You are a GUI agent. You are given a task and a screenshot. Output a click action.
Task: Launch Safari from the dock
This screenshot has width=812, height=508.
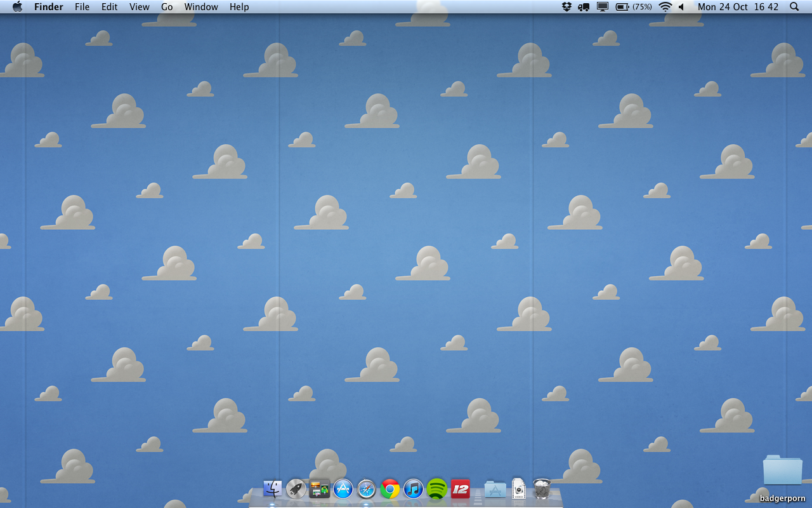coord(367,488)
